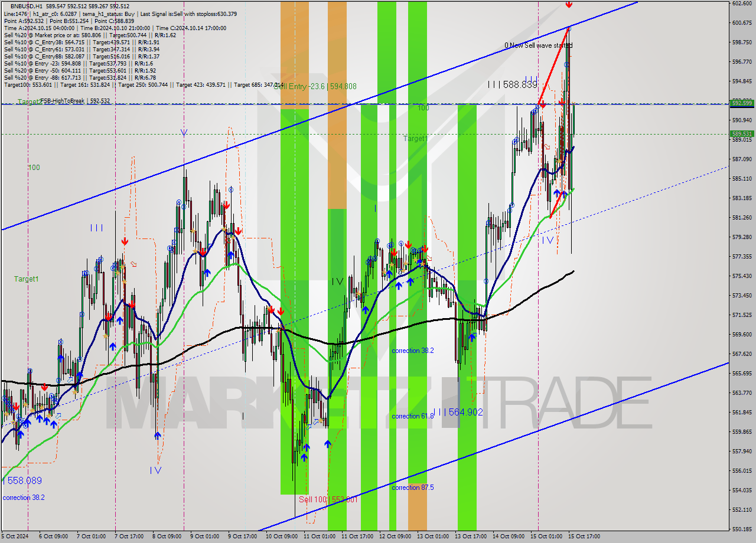
Task: Click the 'Sell 100 | 553.601' label
Action: 328,499
